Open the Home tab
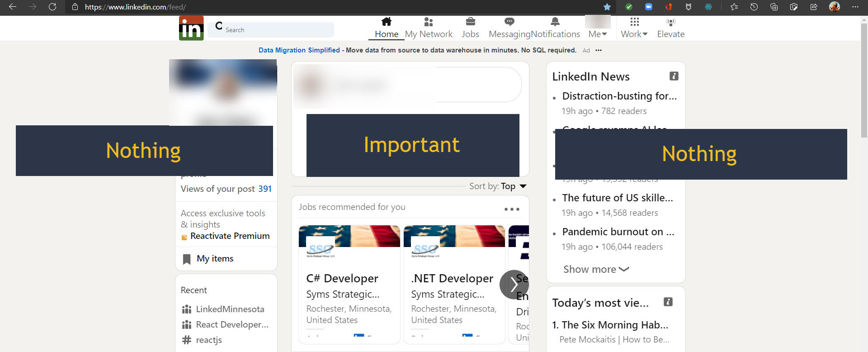 [x=387, y=28]
